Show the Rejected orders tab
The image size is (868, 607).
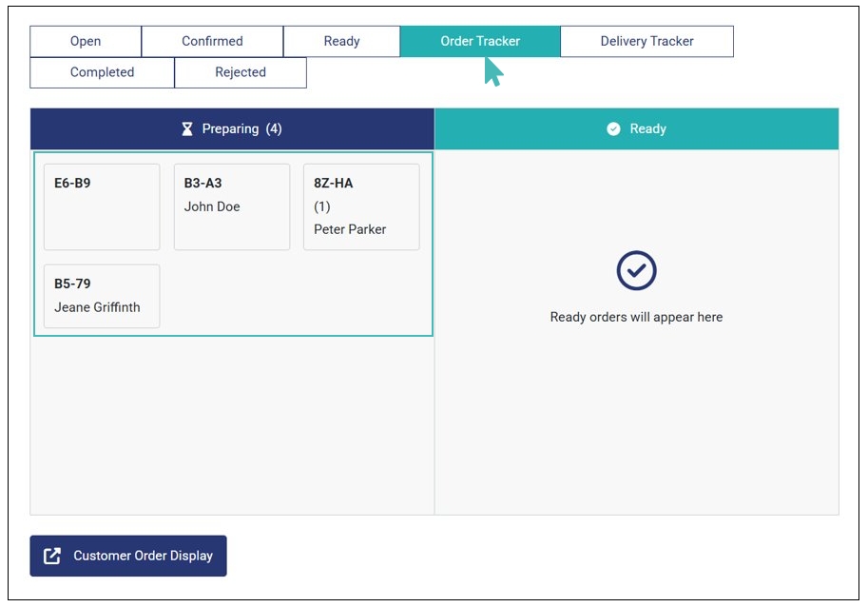(241, 72)
